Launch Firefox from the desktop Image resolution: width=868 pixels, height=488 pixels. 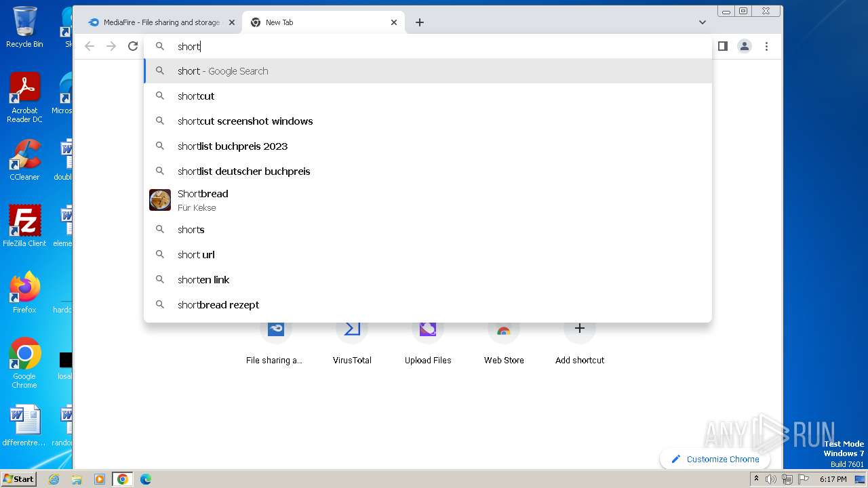[x=24, y=292]
